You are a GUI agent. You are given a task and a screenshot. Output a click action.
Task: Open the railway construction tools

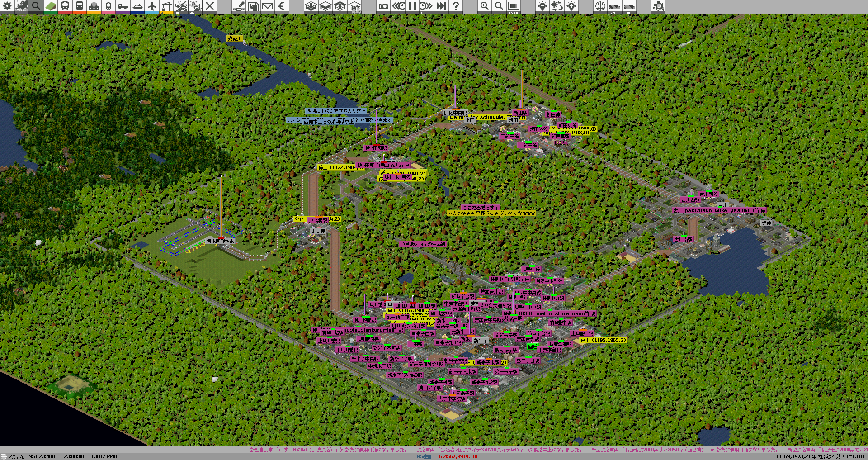(65, 6)
